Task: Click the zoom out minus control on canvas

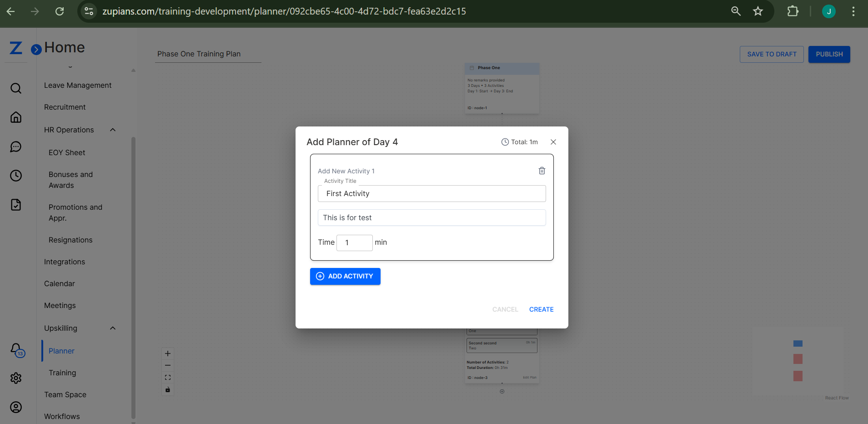Action: pyautogui.click(x=167, y=365)
